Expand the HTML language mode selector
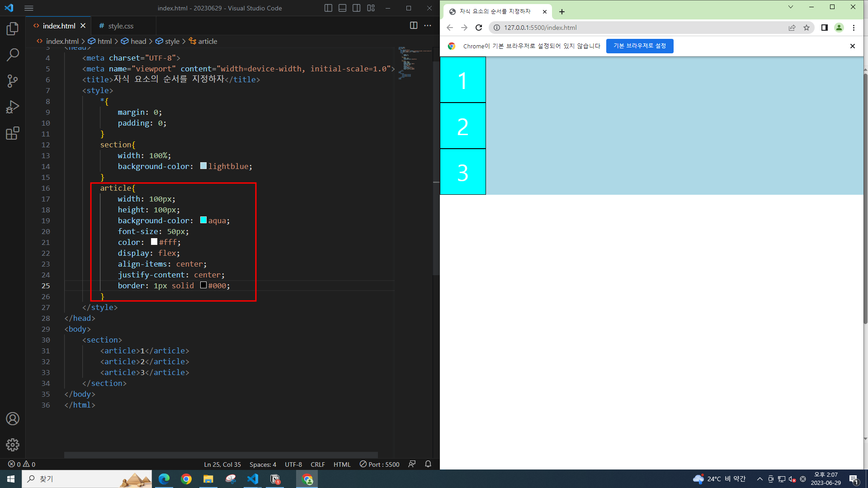Screen dimensions: 868x488 pos(342,465)
